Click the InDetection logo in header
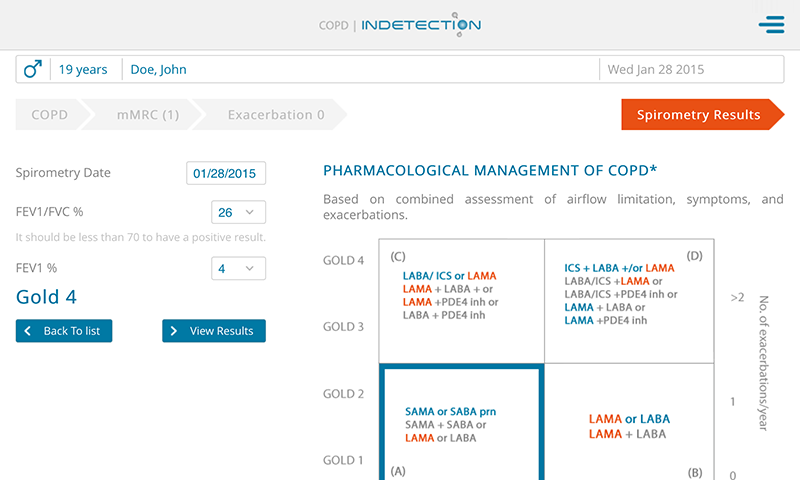The width and height of the screenshot is (800, 480). pyautogui.click(x=420, y=25)
